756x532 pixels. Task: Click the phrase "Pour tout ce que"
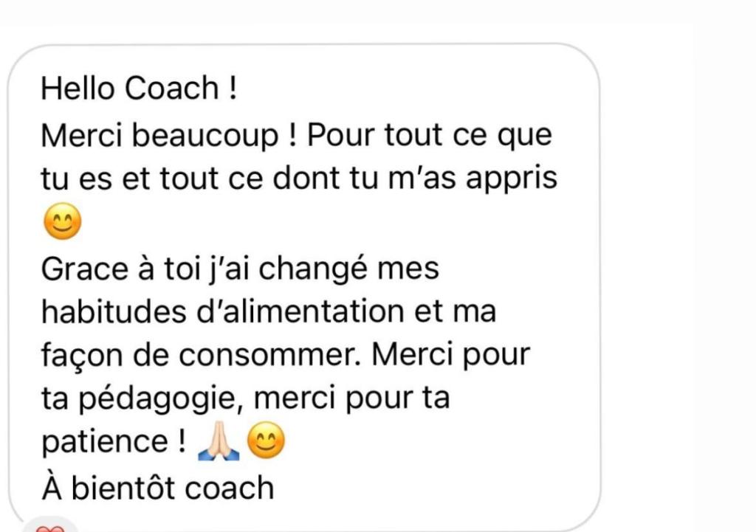point(430,136)
